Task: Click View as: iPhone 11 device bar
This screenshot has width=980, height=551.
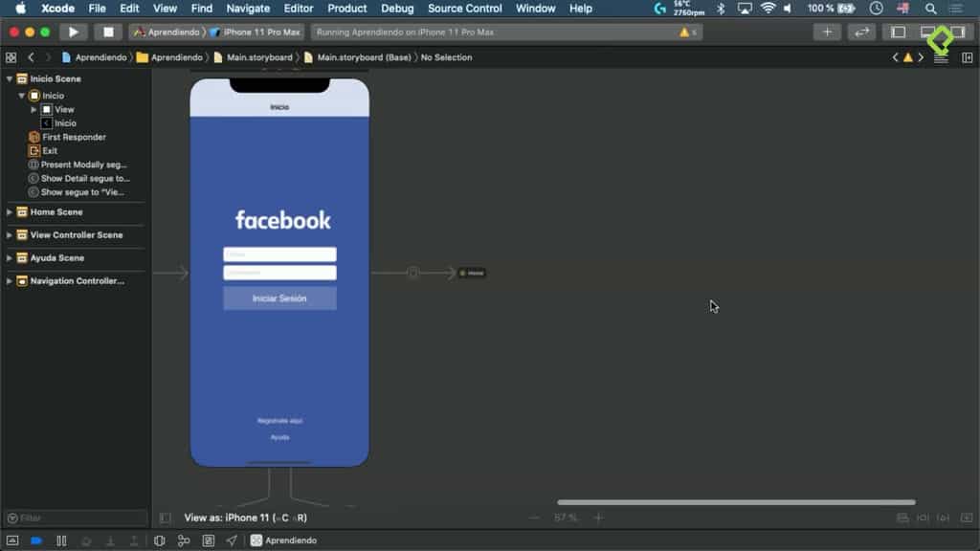Action: (246, 518)
